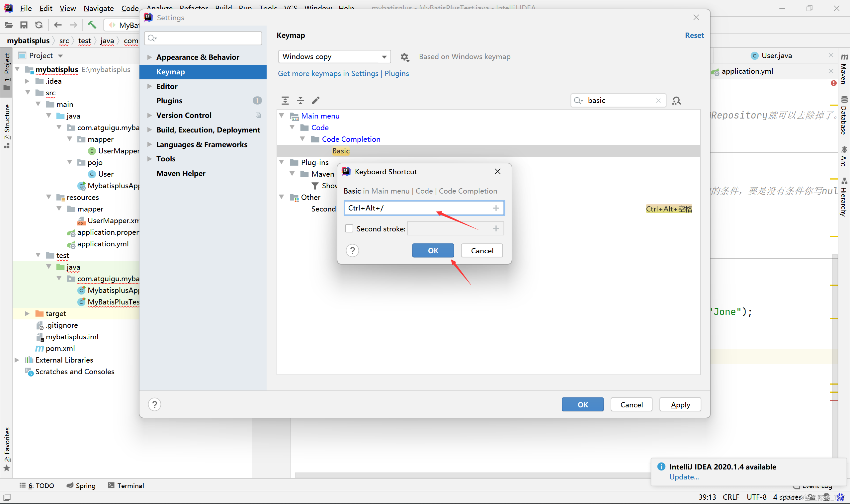Screen dimensions: 850x504
Task: Open the Database tool window
Action: click(844, 116)
